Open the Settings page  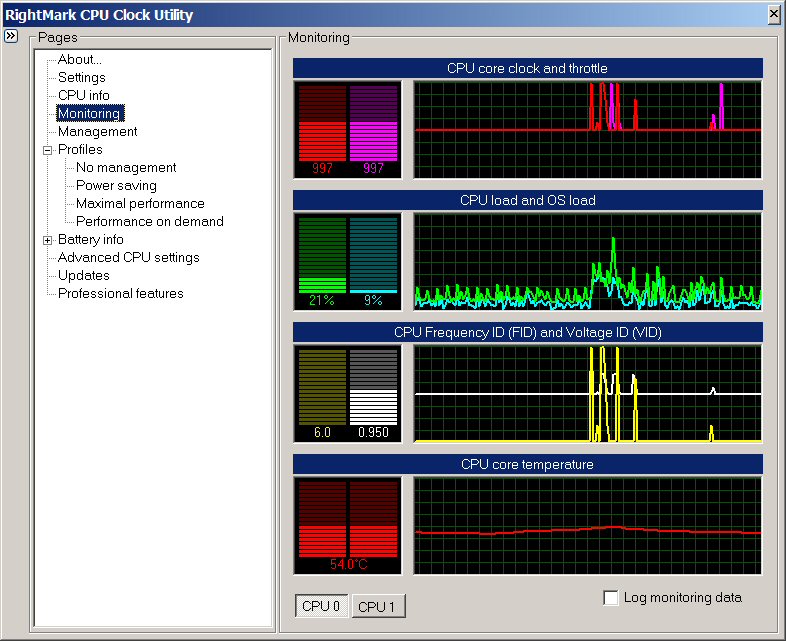click(x=82, y=78)
